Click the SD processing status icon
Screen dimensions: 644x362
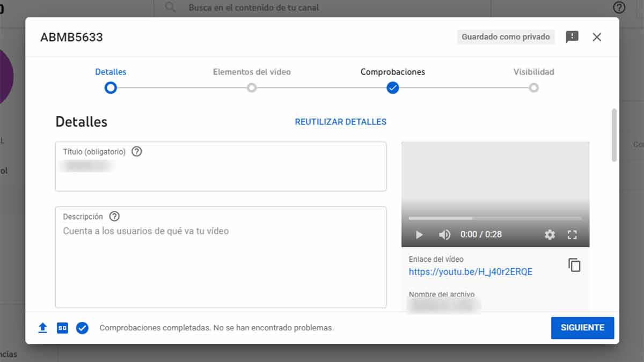pyautogui.click(x=62, y=328)
